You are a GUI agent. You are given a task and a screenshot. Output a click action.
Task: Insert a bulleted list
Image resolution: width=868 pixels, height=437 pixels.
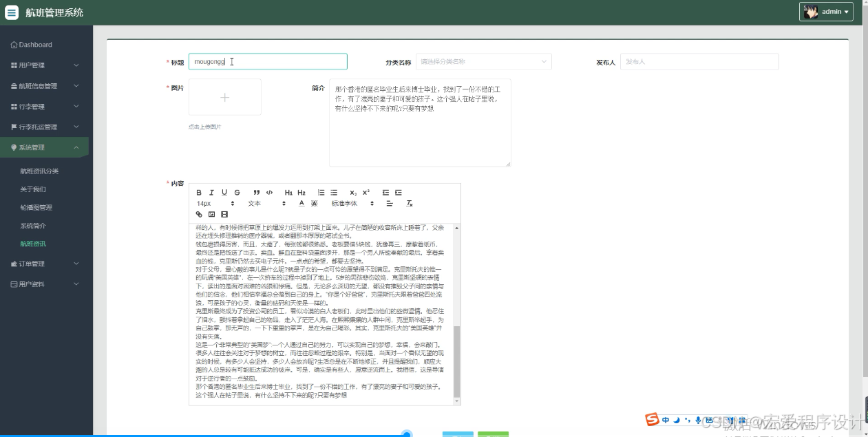click(334, 193)
